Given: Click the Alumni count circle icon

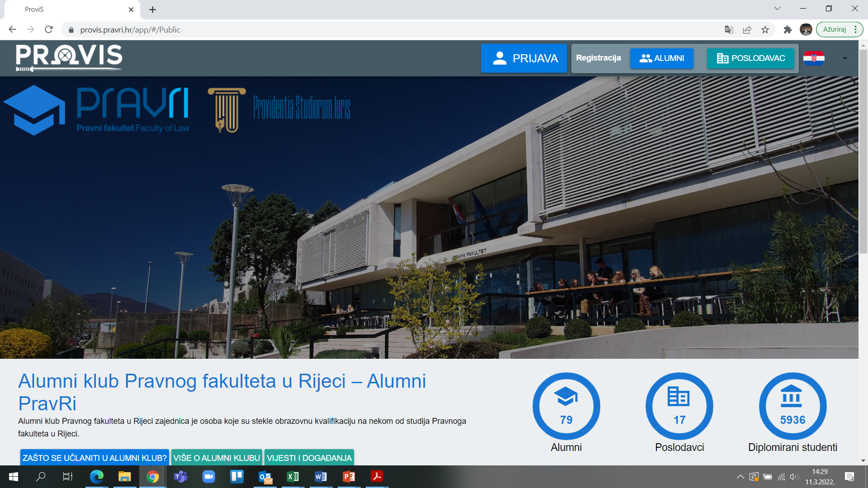Looking at the screenshot, I should click(566, 406).
